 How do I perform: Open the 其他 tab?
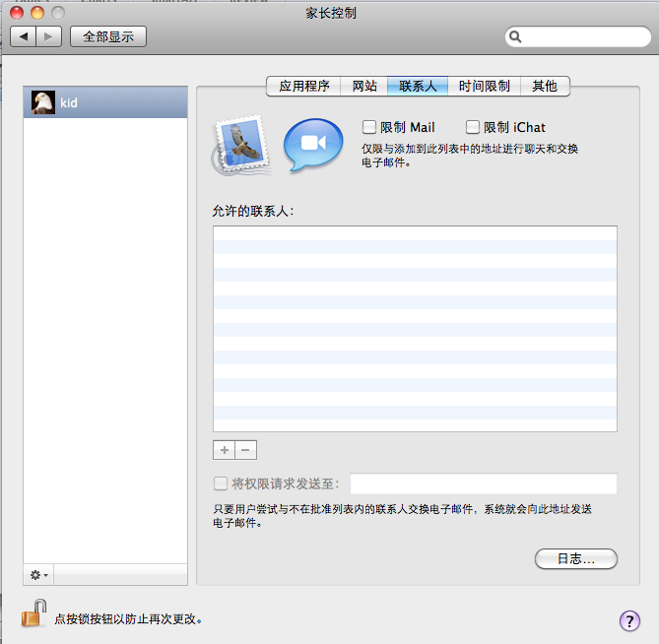pos(545,86)
